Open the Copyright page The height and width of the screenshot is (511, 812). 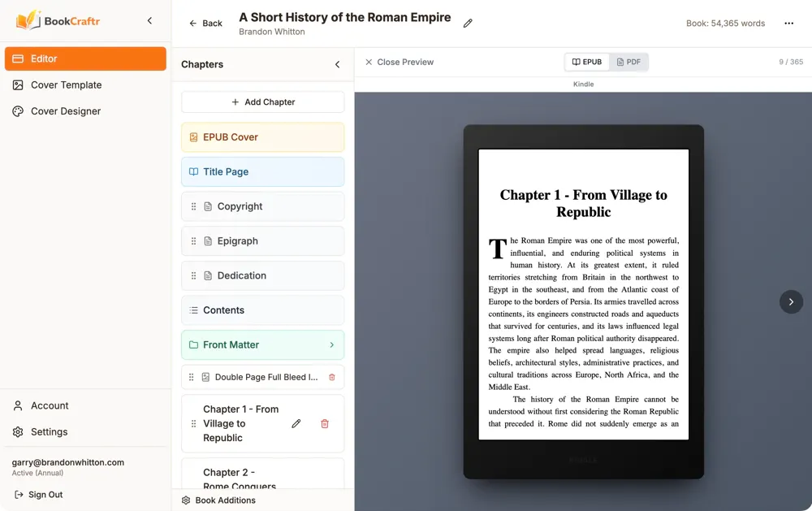pos(262,206)
